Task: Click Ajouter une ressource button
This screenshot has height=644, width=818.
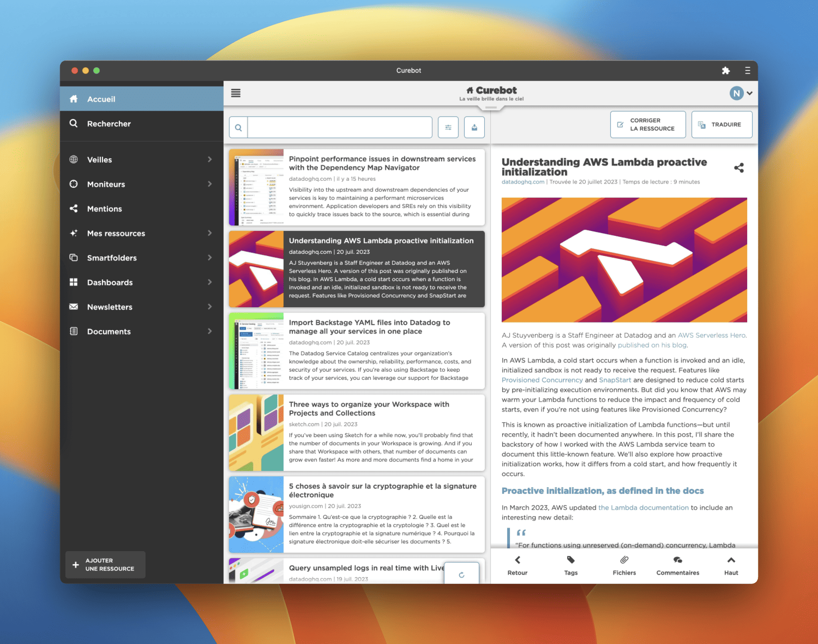Action: 105,565
